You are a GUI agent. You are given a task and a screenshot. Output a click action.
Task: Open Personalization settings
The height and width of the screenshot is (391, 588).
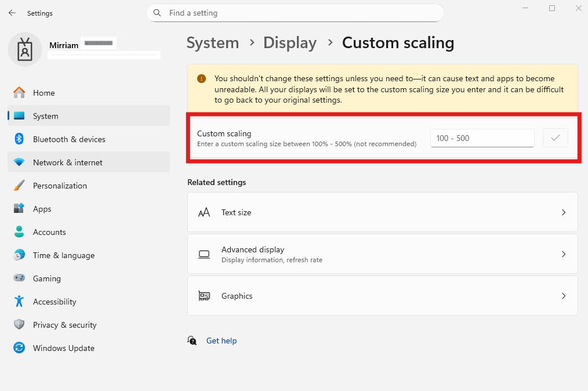tap(89, 186)
